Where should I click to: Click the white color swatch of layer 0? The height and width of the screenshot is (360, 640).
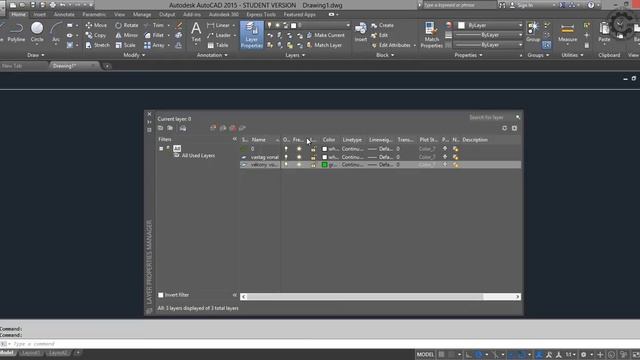(x=324, y=149)
